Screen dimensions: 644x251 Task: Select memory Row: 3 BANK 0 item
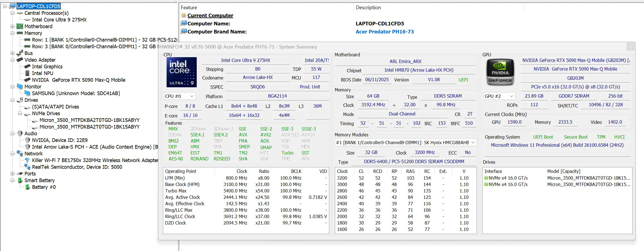coord(95,47)
